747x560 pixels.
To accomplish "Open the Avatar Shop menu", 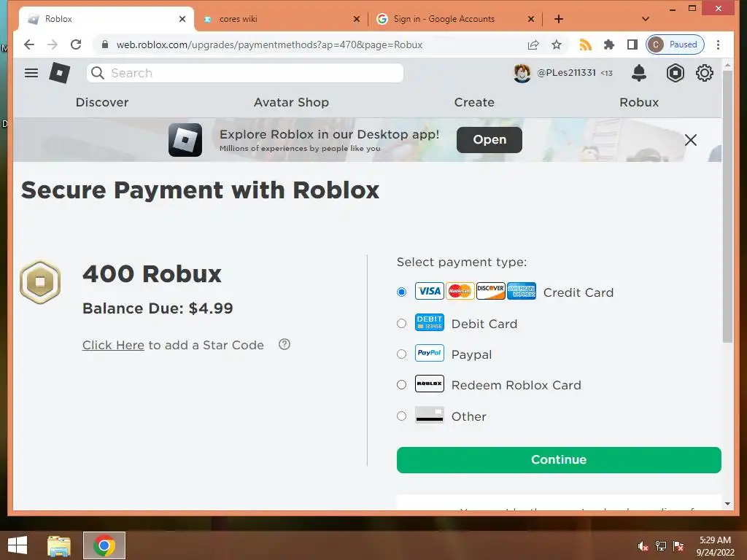I will (291, 102).
